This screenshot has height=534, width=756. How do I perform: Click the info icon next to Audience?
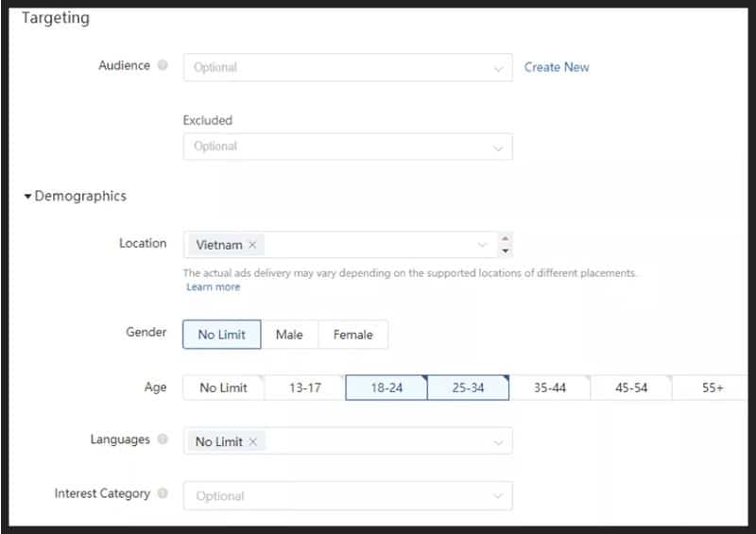point(163,66)
